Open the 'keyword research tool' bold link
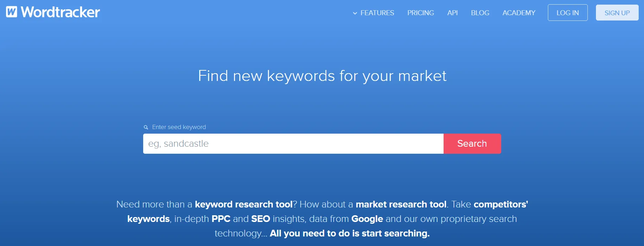This screenshot has width=644, height=246. click(x=244, y=205)
